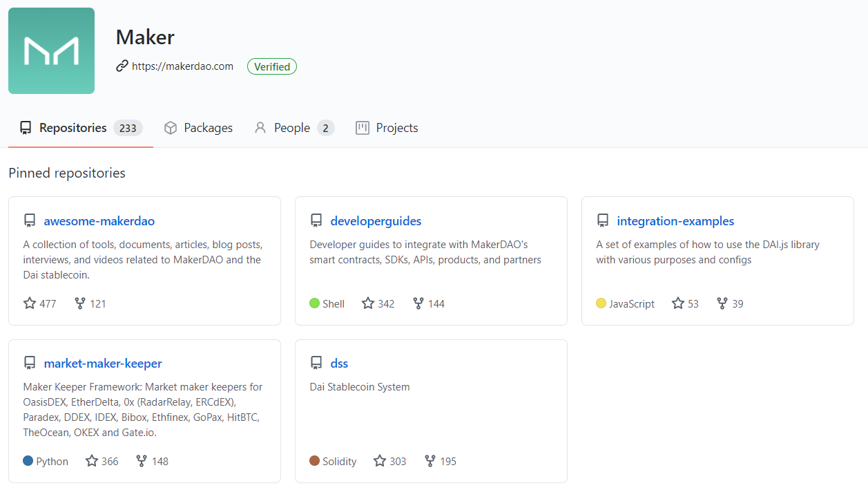Click the Maker organization avatar logo
868x490 pixels.
pos(51,50)
